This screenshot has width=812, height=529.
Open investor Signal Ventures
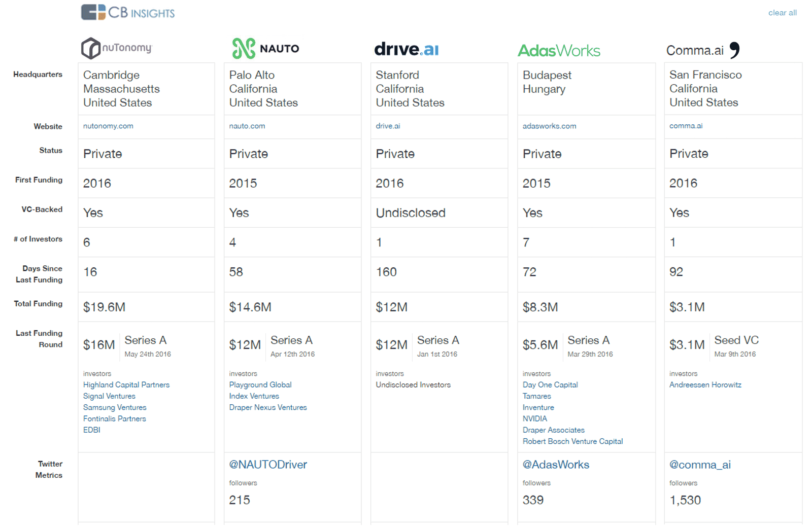(x=109, y=396)
